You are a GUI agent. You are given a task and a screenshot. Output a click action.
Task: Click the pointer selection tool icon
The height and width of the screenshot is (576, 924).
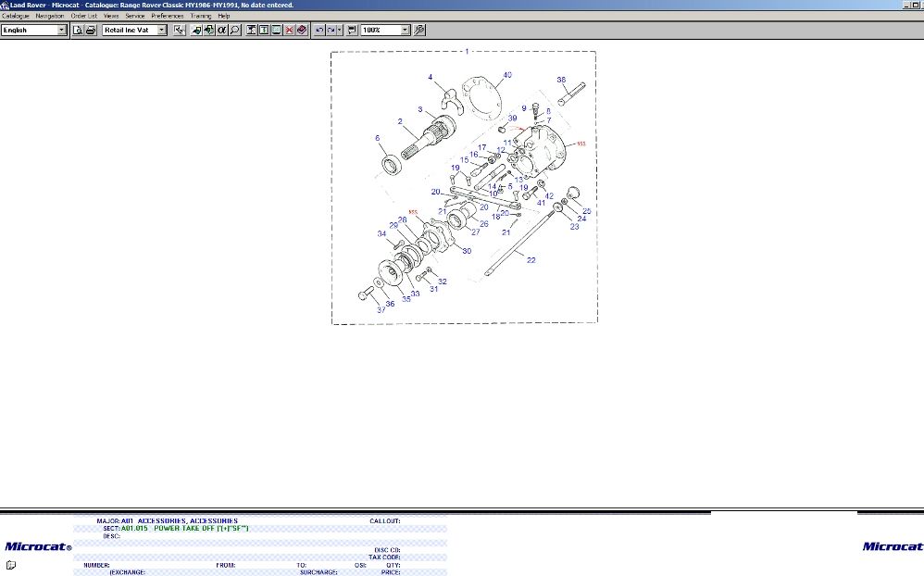point(179,30)
